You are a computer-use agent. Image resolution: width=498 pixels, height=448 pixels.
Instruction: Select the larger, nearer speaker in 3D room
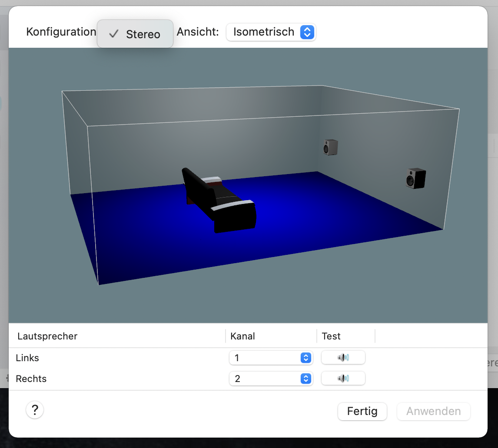coord(416,178)
